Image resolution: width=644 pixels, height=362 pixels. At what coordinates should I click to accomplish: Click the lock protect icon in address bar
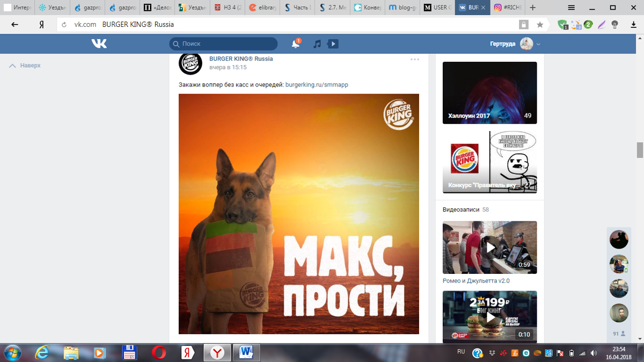coord(524,25)
